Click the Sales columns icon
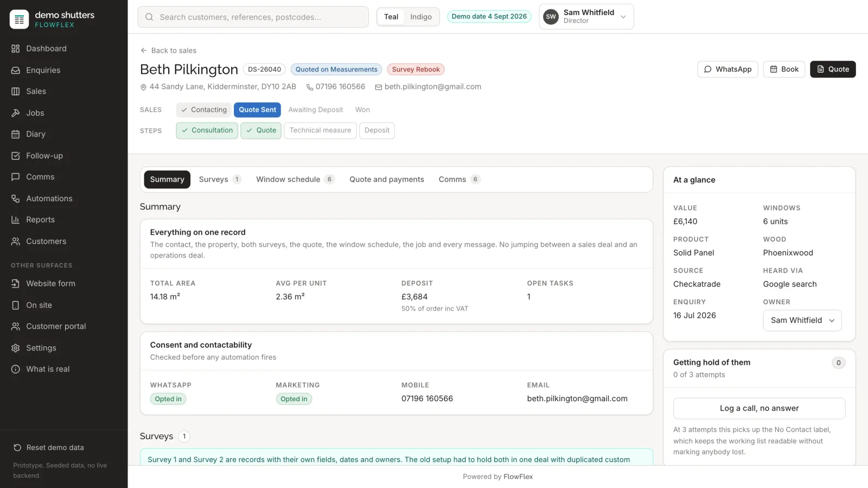Viewport: 868px width, 488px height. (16, 92)
